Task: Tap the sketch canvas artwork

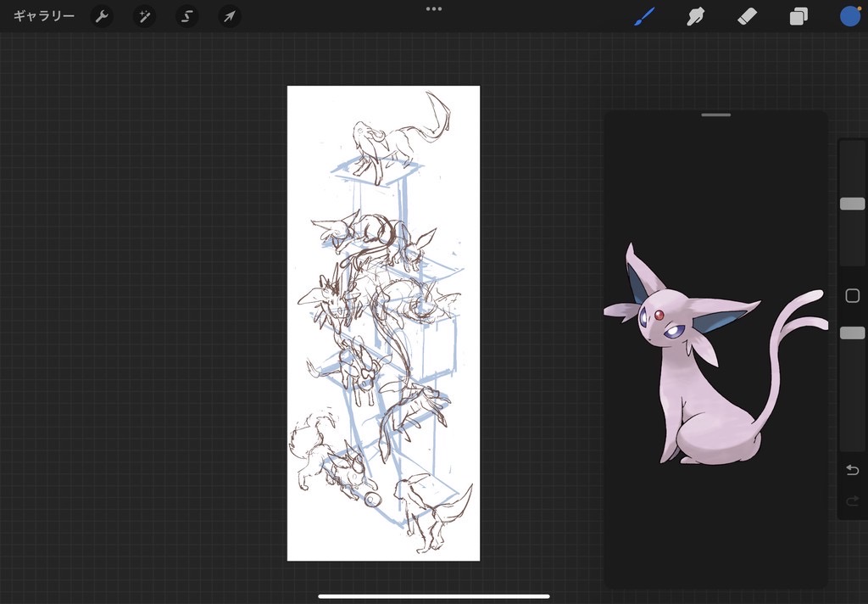Action: tap(384, 323)
